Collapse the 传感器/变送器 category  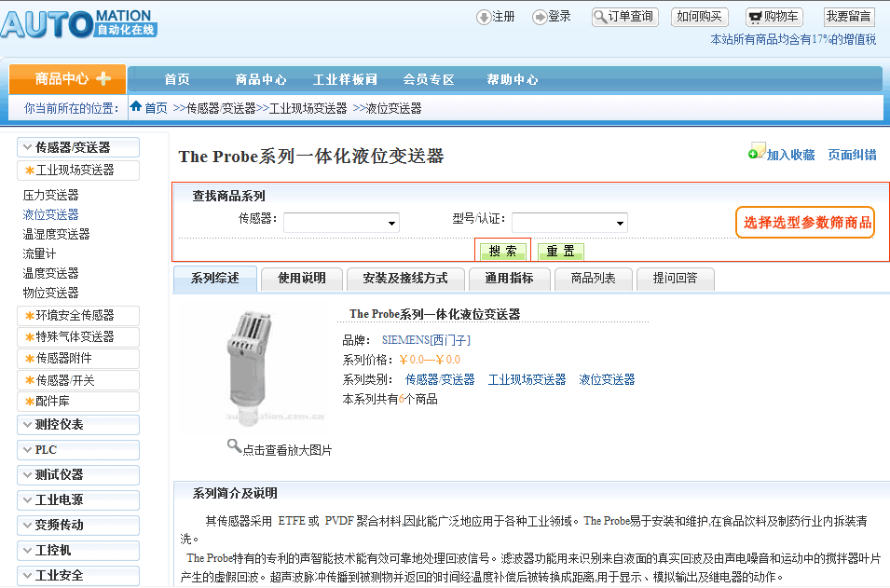pos(78,147)
